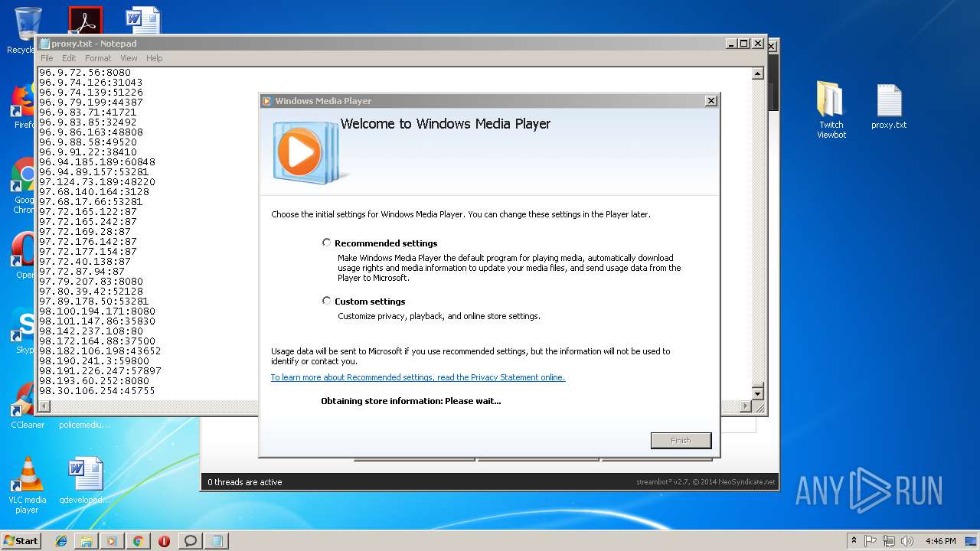This screenshot has width=980, height=551.
Task: Switch to speech-bubble app taskbar button
Action: coord(191,541)
